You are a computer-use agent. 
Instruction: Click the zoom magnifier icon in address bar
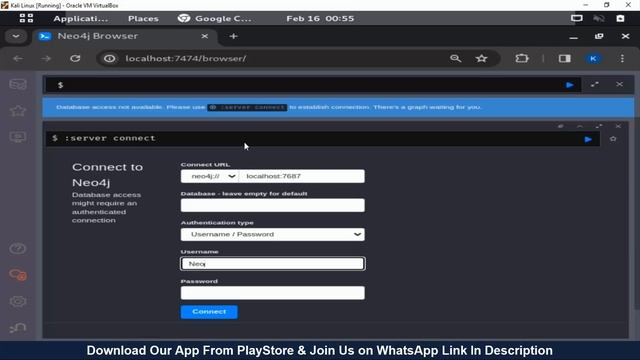456,58
